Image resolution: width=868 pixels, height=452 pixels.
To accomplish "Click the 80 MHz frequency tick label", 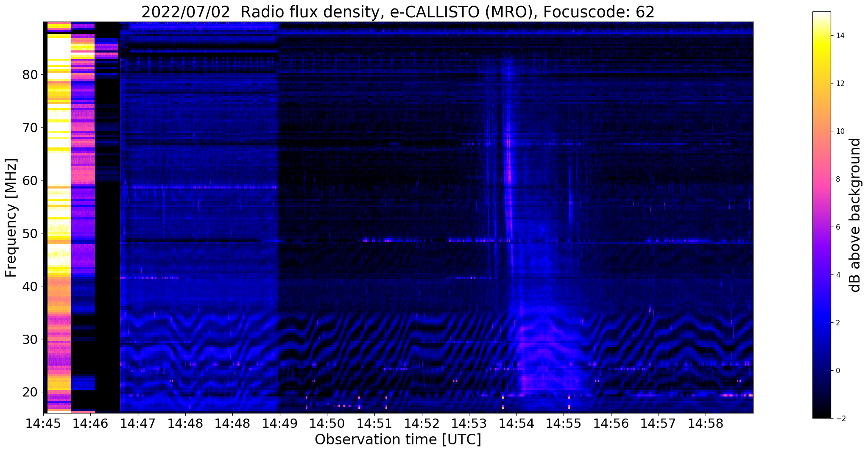I will pos(29,75).
